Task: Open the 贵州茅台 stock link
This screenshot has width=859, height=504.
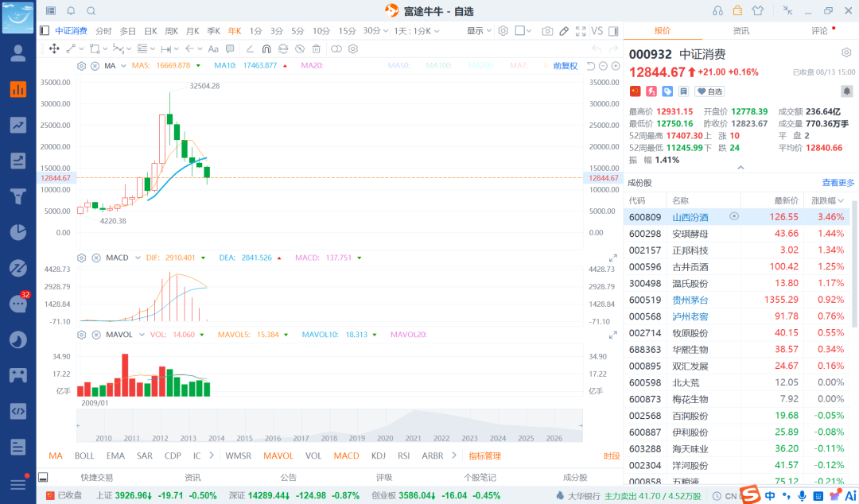Action: 690,300
